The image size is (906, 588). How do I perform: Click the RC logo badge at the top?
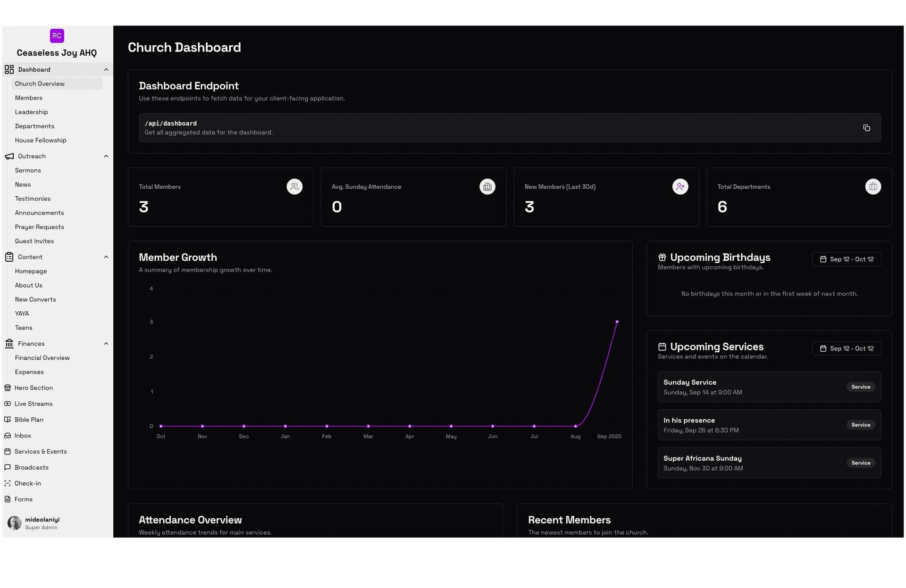[57, 35]
